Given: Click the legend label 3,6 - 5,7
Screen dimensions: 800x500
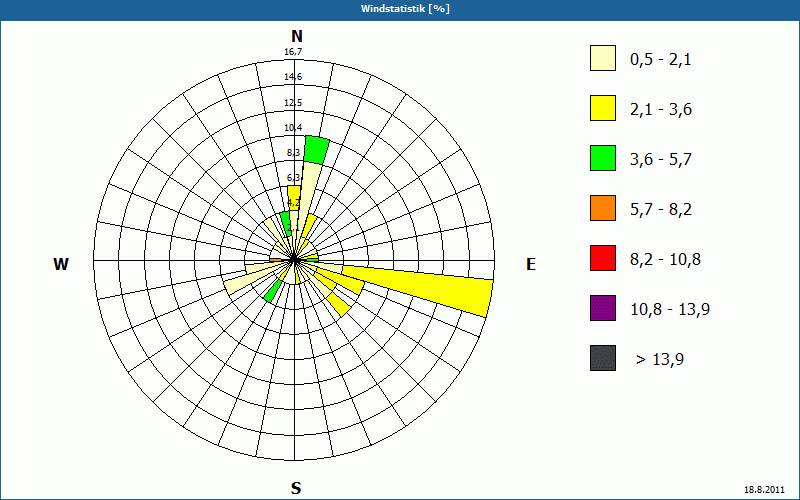Looking at the screenshot, I should tap(661, 160).
